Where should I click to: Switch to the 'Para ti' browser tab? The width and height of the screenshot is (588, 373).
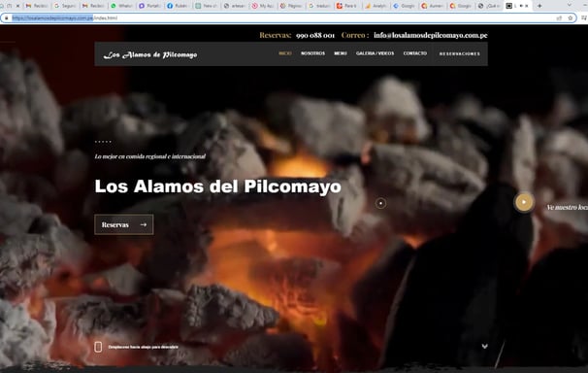coord(348,6)
